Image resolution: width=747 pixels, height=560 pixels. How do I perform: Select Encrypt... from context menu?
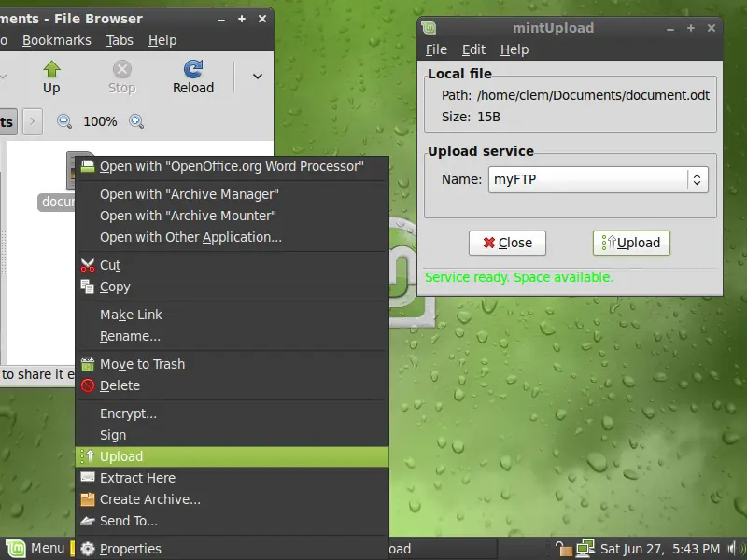[x=232, y=413]
